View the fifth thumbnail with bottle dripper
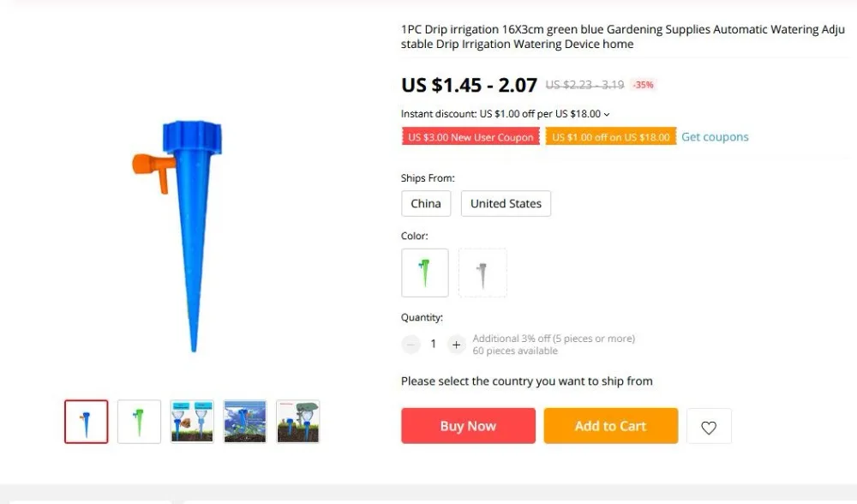 coord(298,422)
